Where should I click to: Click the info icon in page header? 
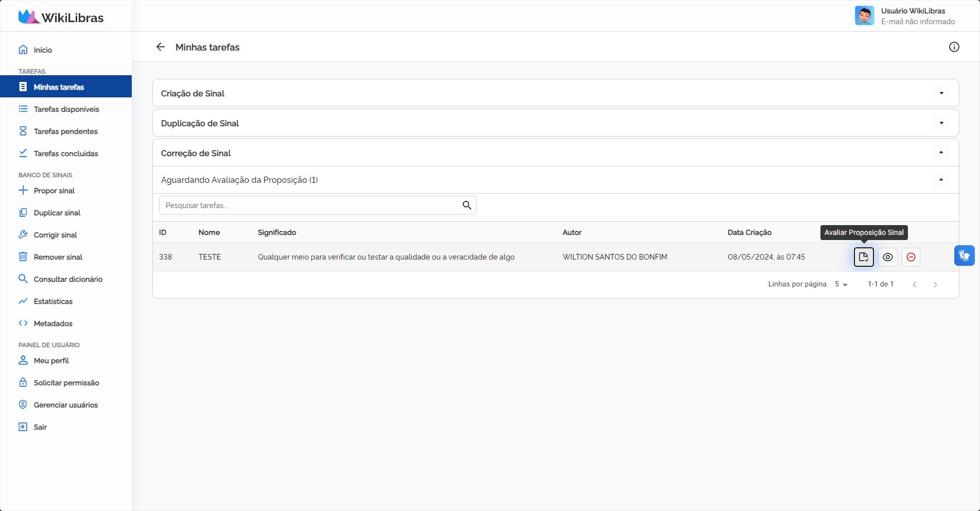pos(954,47)
